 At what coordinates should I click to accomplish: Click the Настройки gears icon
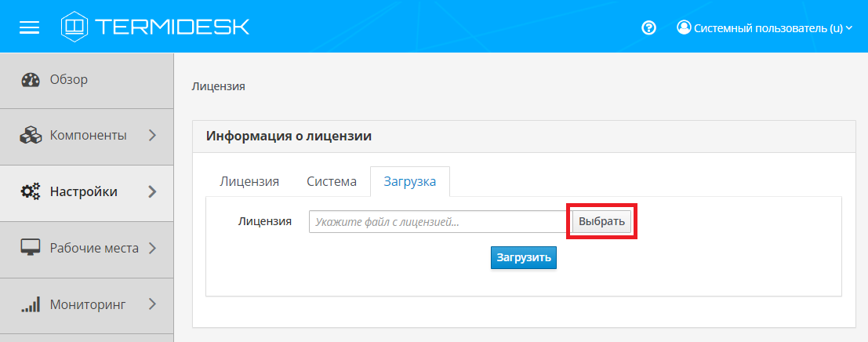click(31, 191)
